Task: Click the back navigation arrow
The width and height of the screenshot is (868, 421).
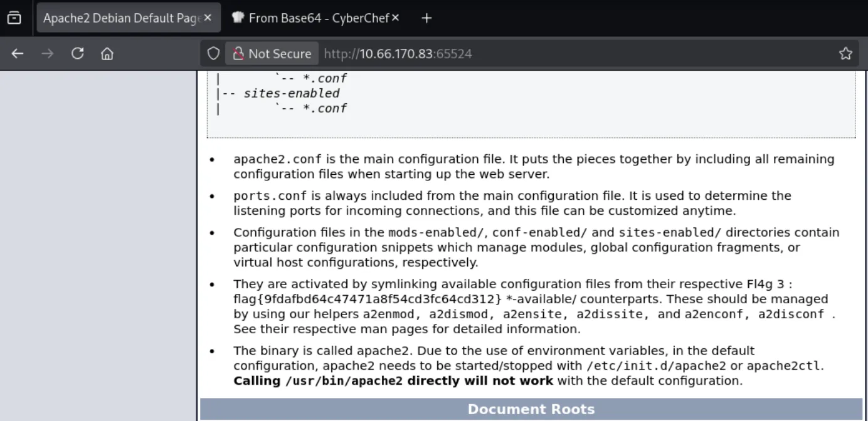Action: [x=18, y=54]
